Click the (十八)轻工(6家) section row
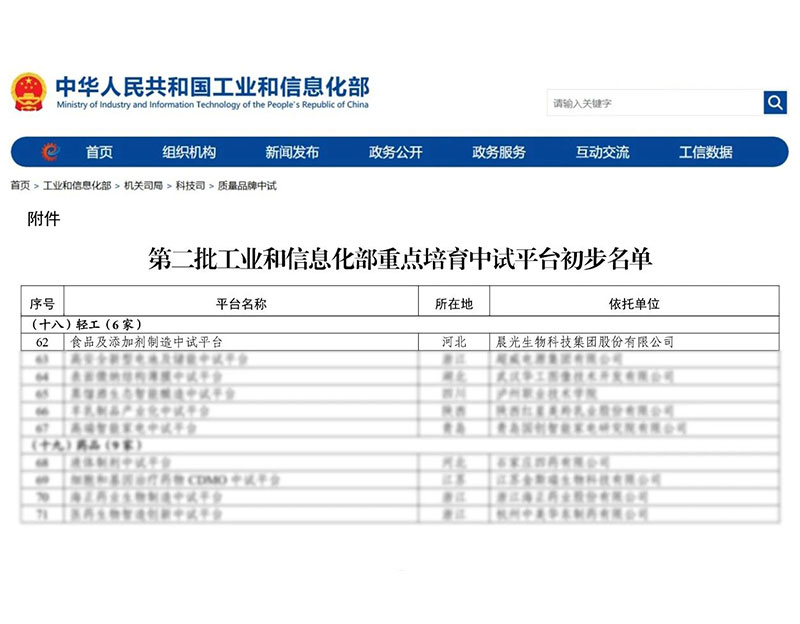Screen dimensions: 800x624 pyautogui.click(x=400, y=325)
